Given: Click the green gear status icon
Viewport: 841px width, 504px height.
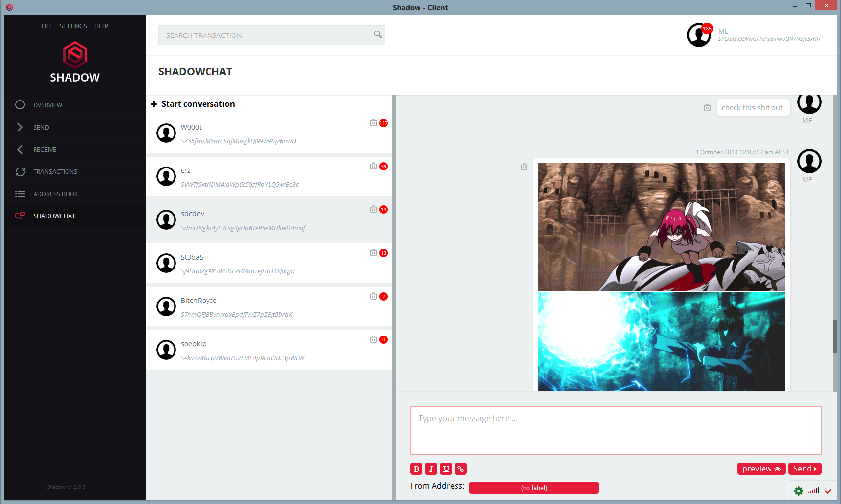Looking at the screenshot, I should 799,491.
